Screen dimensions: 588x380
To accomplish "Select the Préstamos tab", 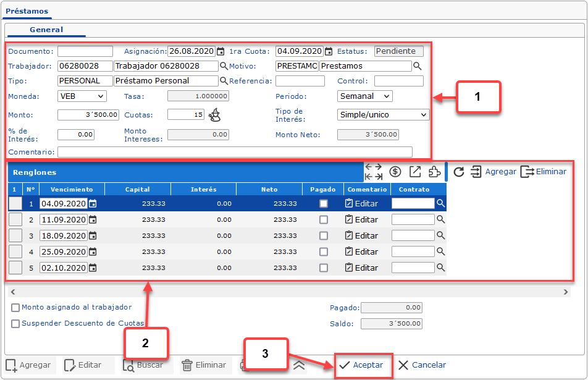I will coord(27,11).
